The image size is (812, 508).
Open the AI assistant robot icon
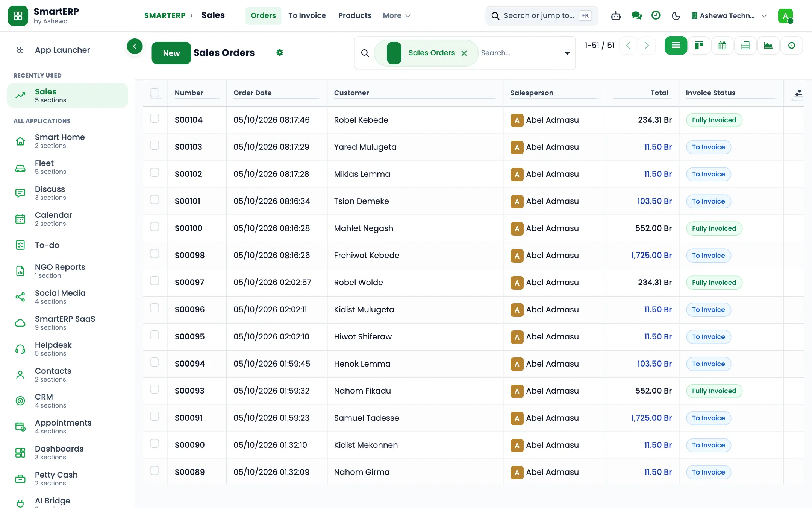pos(615,16)
